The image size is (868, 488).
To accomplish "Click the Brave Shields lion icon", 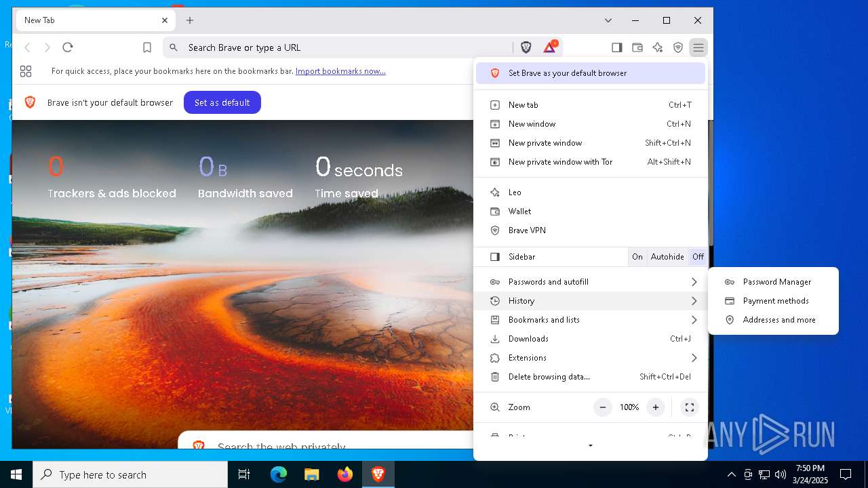I will click(526, 47).
